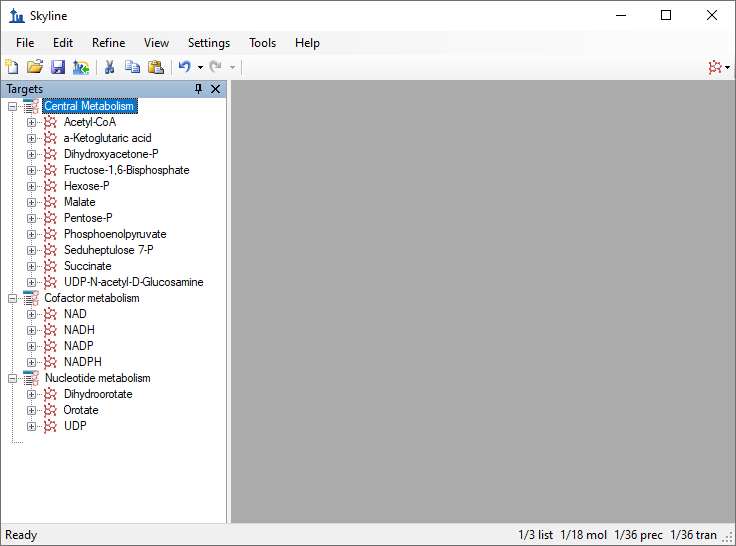Viewport: 736px width, 546px height.
Task: Pin the Targets panel with pushpin icon
Action: tap(199, 89)
